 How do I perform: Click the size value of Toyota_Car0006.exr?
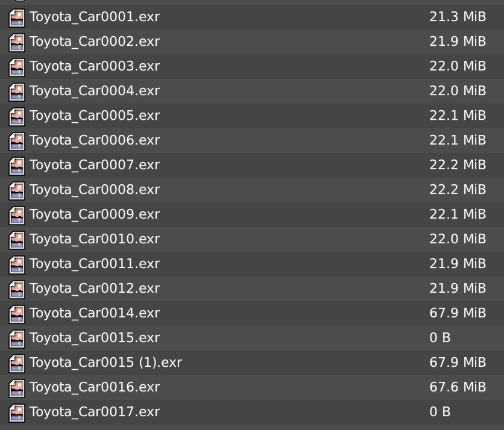[x=458, y=140]
